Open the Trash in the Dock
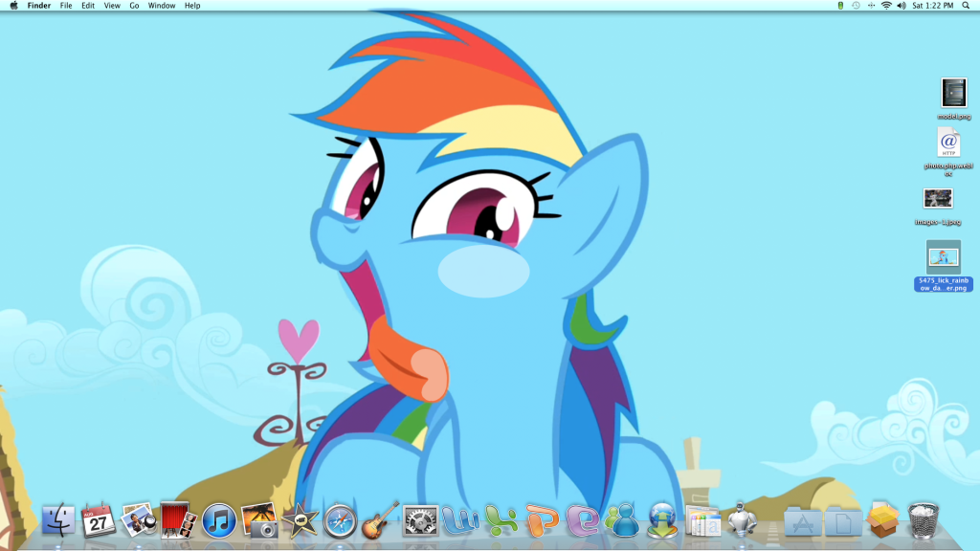Screen dimensions: 980x551 coord(924,520)
